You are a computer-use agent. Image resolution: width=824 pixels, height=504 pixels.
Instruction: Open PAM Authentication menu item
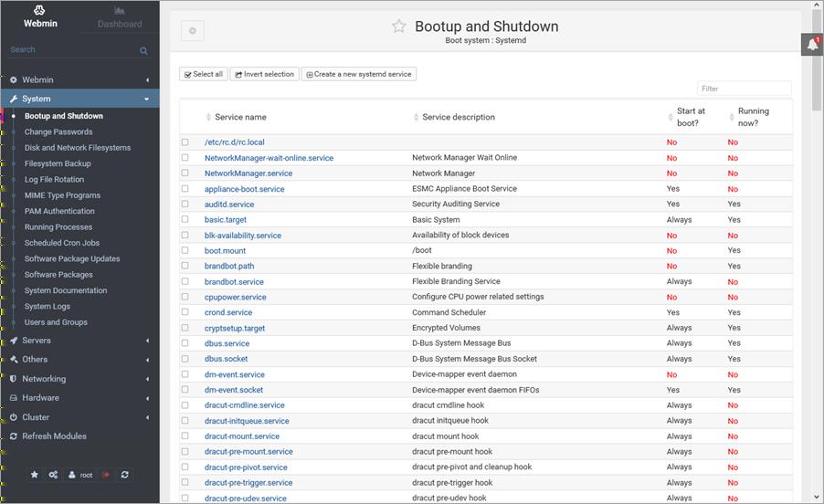click(x=59, y=211)
